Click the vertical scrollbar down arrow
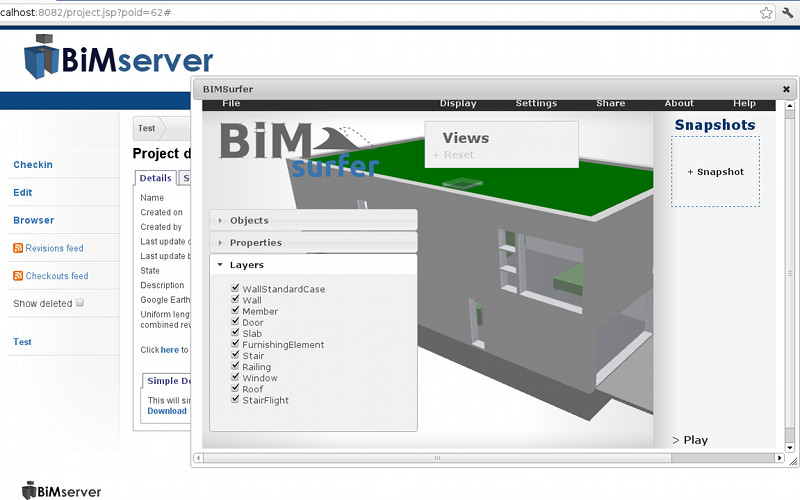This screenshot has width=800, height=500. pyautogui.click(x=790, y=448)
